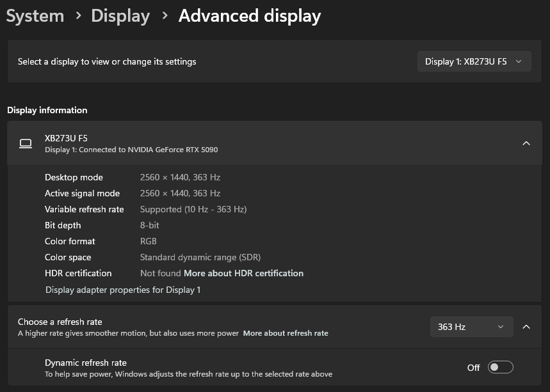Collapse the XB273U F5 display information section
Viewport: 550px width, 392px height.
click(x=526, y=143)
